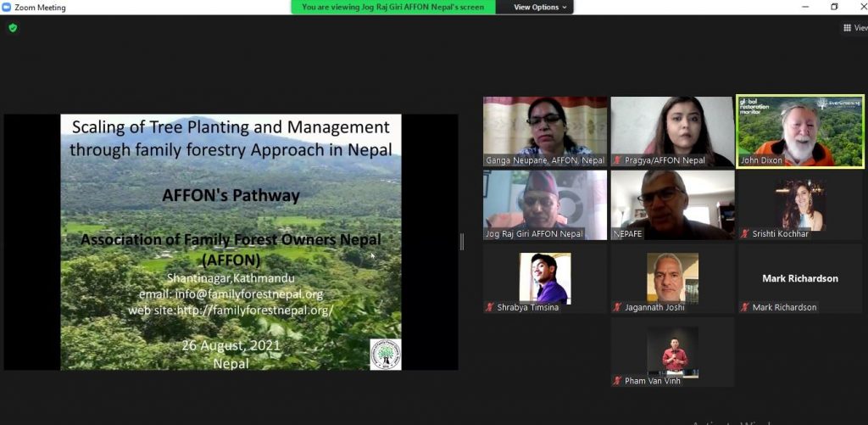The image size is (868, 425).
Task: Select the NEPAFE participant video tile
Action: pyautogui.click(x=672, y=204)
